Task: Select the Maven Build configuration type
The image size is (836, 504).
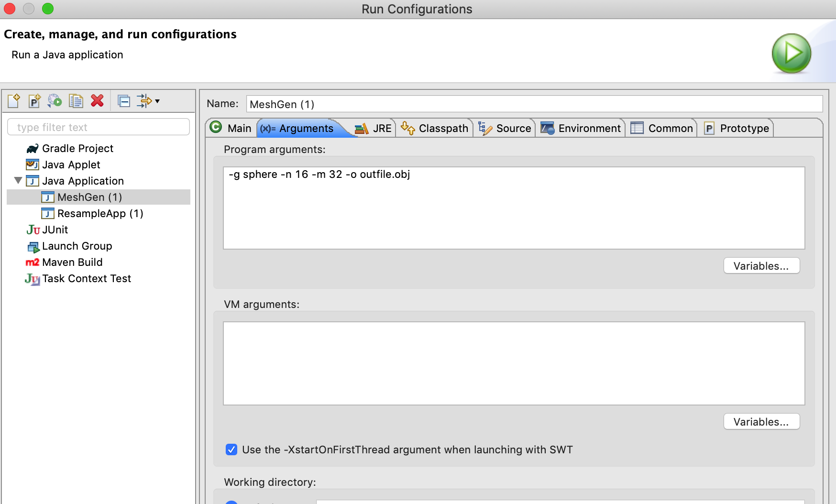Action: pos(72,262)
